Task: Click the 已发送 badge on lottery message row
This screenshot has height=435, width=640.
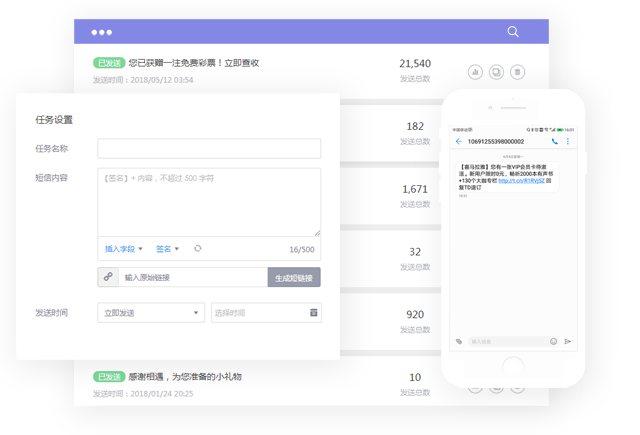Action: coord(109,63)
